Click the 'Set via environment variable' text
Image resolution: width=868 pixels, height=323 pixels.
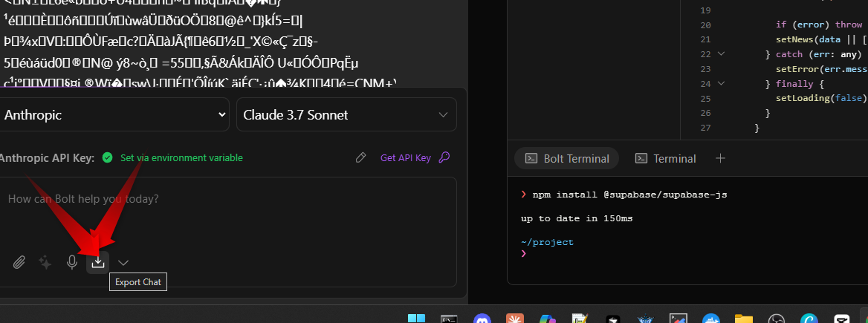click(181, 157)
